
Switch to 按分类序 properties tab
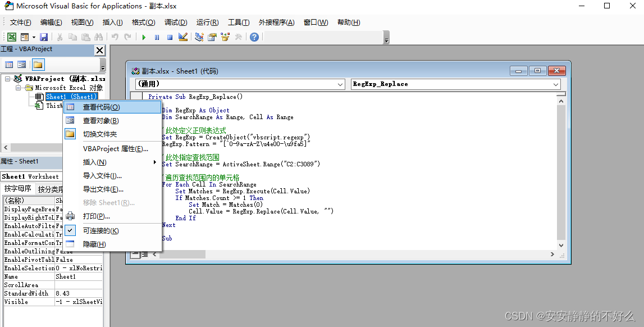point(50,189)
